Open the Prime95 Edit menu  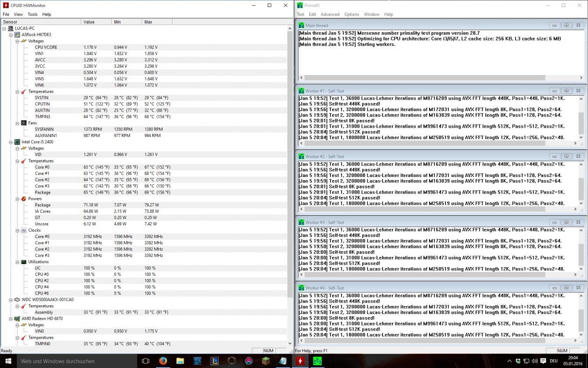[312, 14]
